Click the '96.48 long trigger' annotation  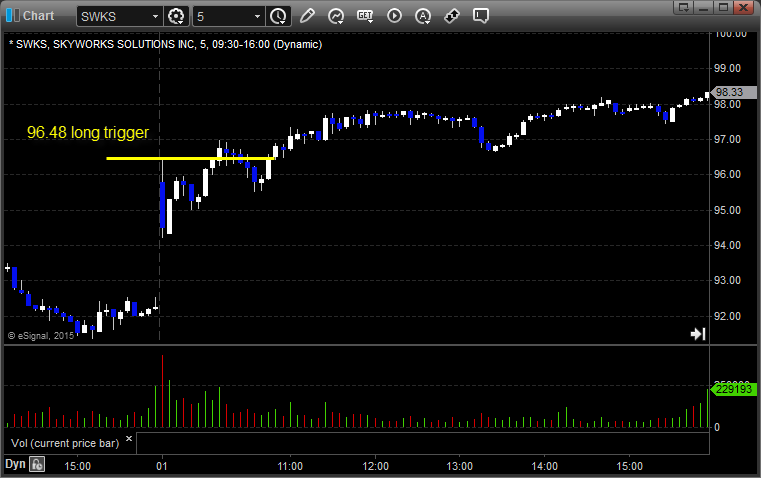tap(88, 132)
